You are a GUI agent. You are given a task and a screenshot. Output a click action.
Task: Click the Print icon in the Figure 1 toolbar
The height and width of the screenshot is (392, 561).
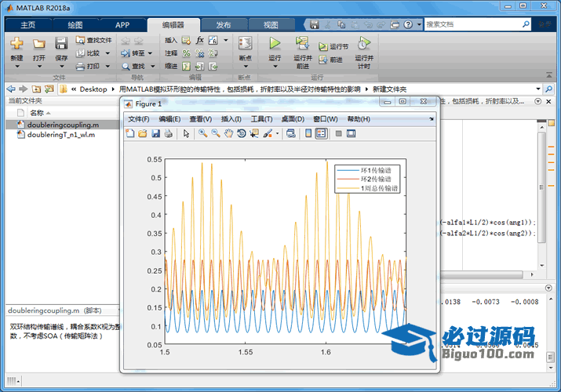pos(169,133)
